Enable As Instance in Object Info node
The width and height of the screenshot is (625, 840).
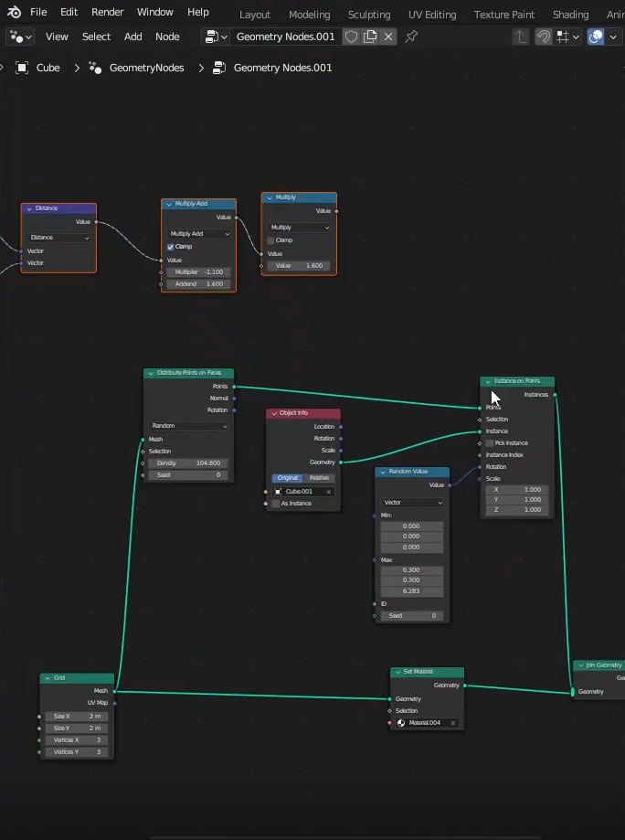pyautogui.click(x=276, y=504)
